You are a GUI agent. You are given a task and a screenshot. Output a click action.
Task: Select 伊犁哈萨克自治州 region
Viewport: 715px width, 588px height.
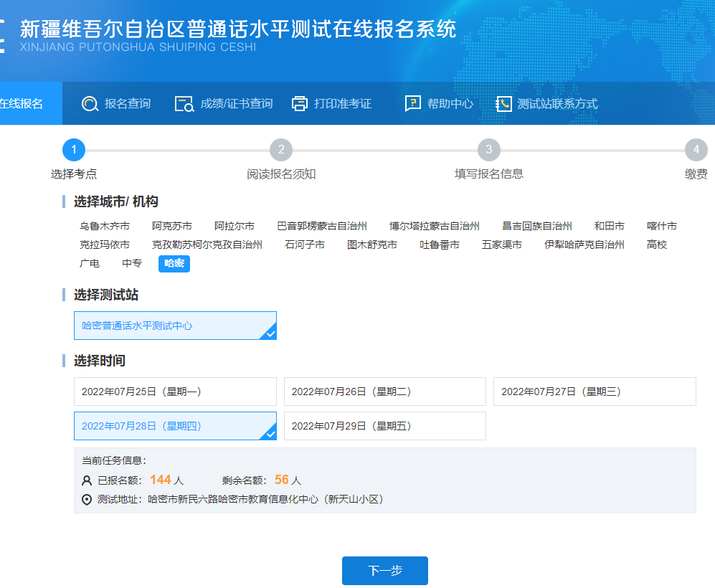click(x=584, y=245)
